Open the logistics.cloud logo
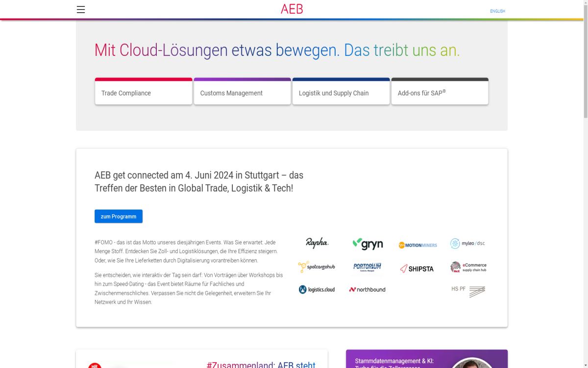588x368 pixels. (317, 289)
